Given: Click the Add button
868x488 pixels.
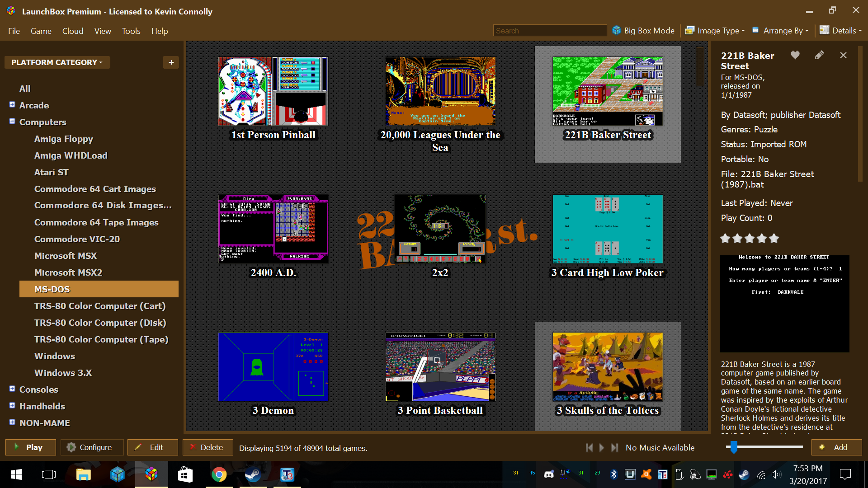Looking at the screenshot, I should (836, 447).
